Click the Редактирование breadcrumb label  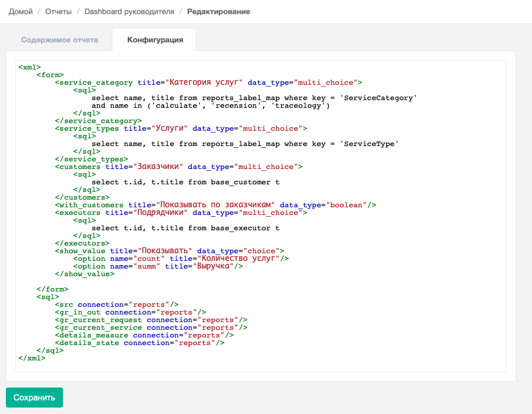point(218,12)
